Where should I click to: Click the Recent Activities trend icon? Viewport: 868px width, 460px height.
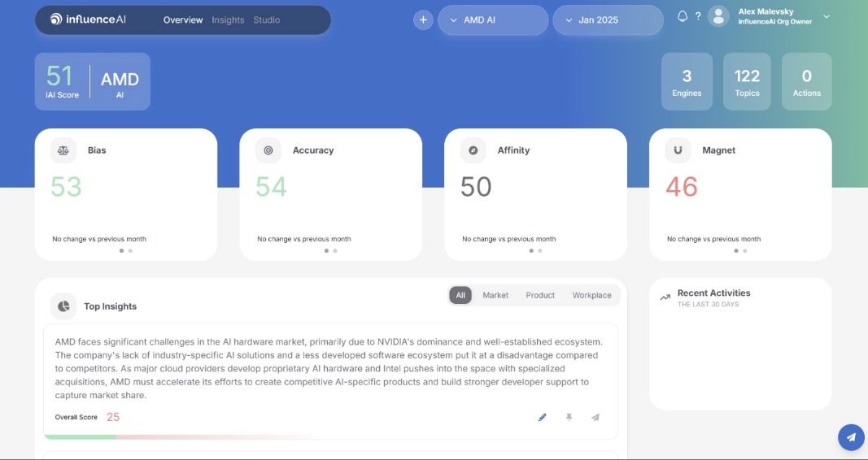(665, 298)
